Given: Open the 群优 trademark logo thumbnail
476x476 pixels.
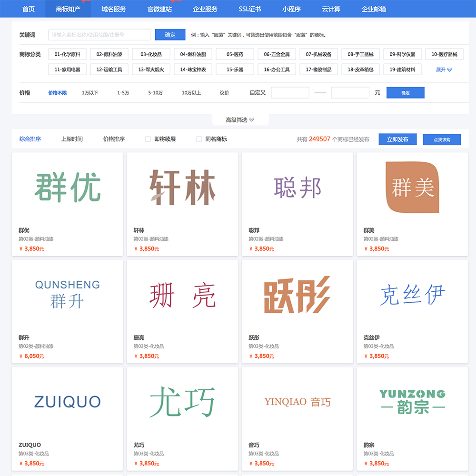Looking at the screenshot, I should [x=67, y=188].
